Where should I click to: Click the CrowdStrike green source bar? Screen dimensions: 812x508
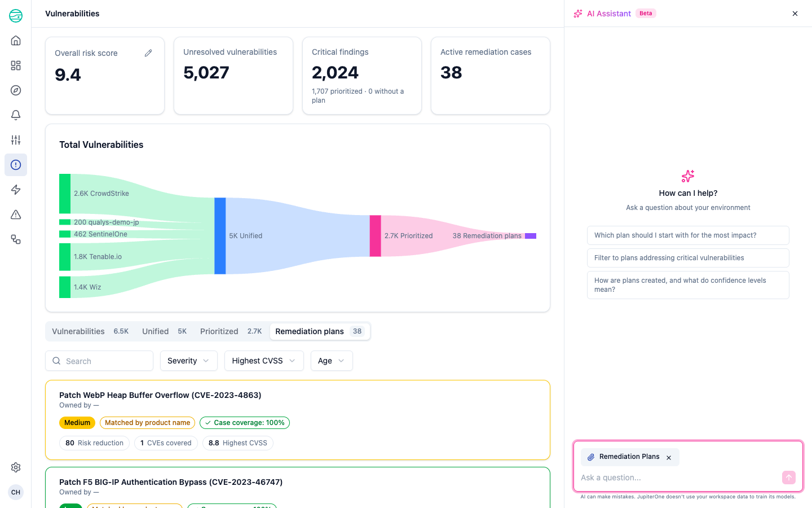coord(65,194)
